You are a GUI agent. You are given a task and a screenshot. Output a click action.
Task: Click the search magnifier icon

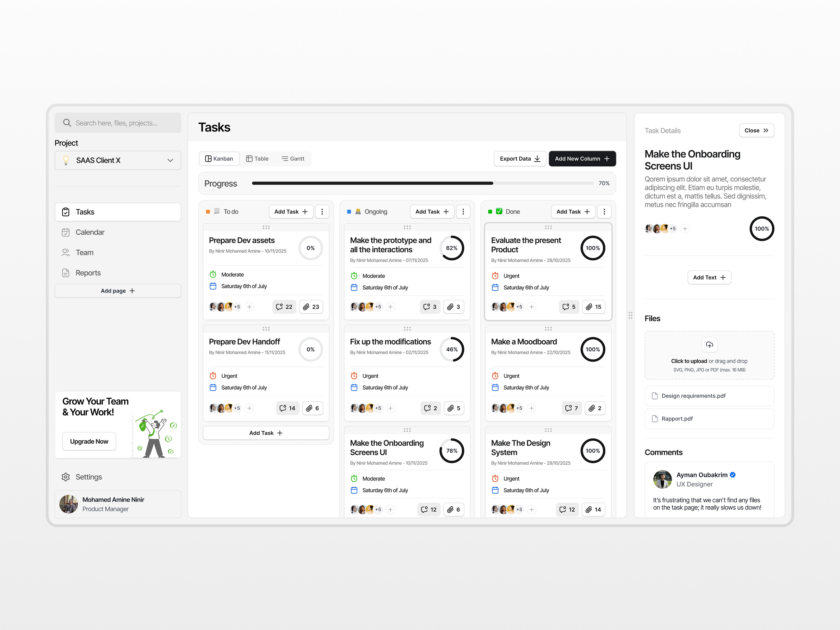tap(67, 123)
